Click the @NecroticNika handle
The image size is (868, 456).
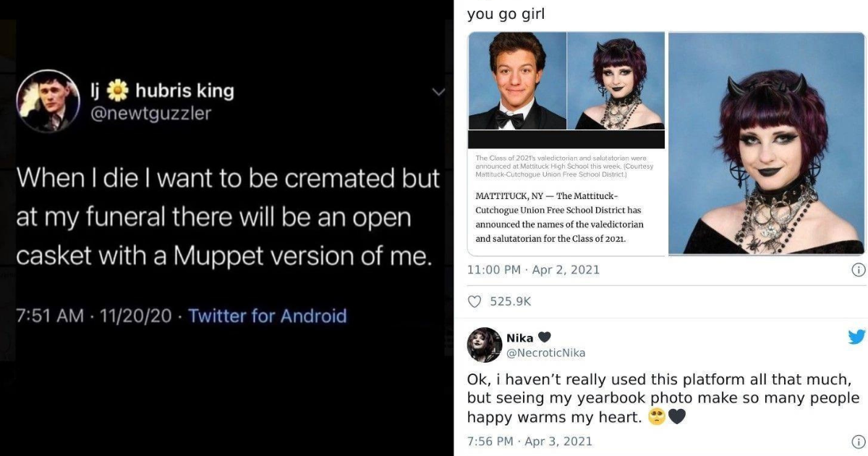pyautogui.click(x=547, y=352)
